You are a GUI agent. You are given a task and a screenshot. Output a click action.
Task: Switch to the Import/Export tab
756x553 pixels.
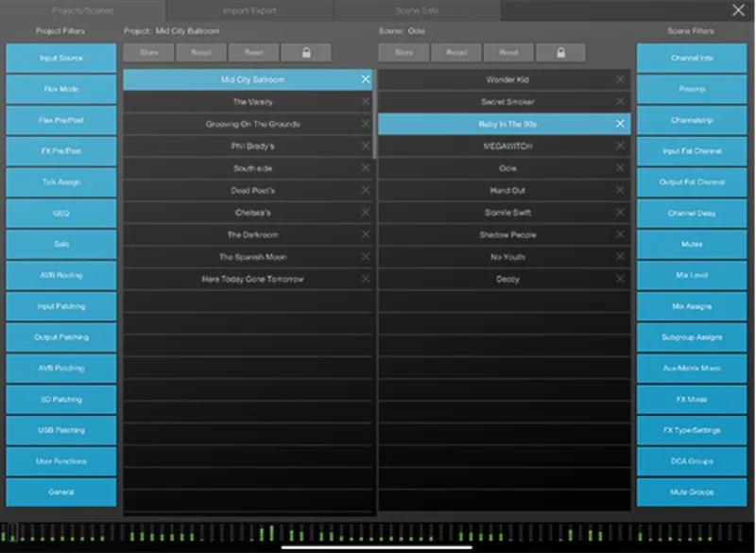249,10
